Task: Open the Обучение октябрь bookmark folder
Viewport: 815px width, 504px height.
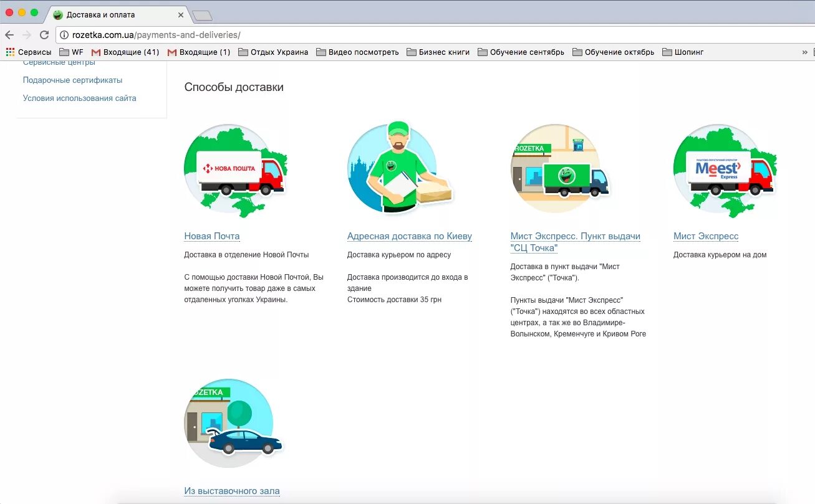Action: [613, 52]
